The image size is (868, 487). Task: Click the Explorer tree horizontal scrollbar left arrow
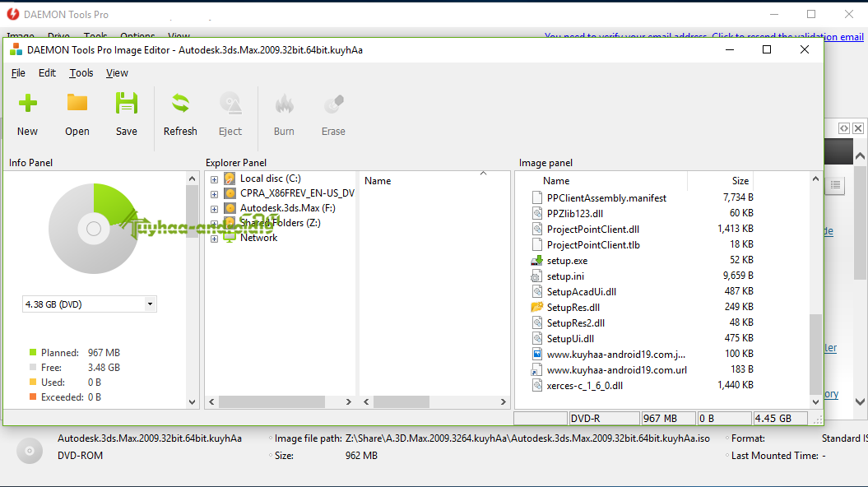point(211,401)
